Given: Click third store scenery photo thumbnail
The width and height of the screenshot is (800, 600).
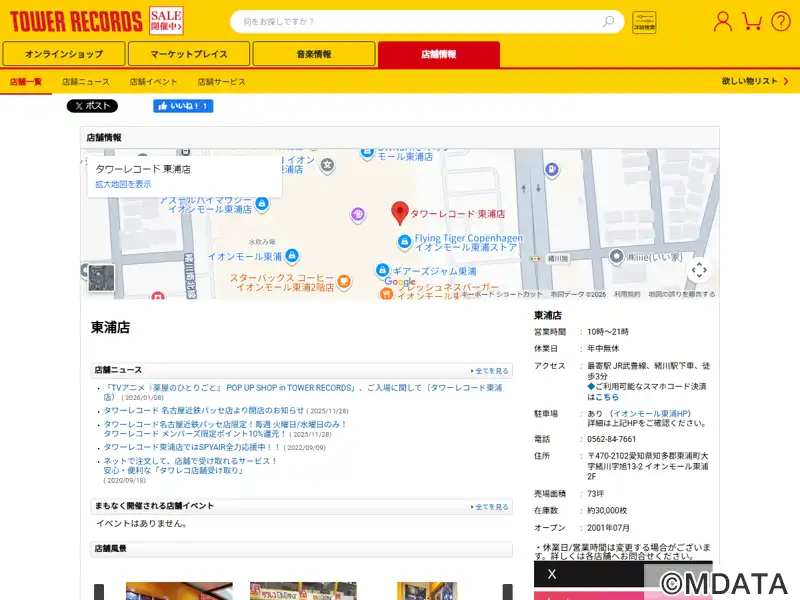Looking at the screenshot, I should [427, 591].
